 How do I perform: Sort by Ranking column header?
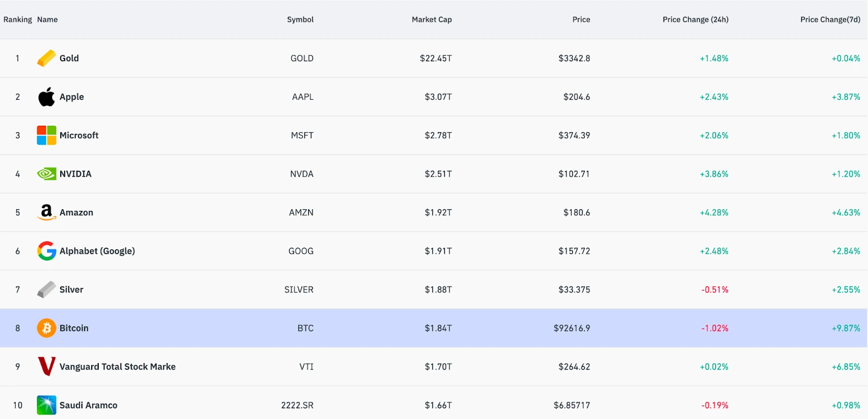pos(17,20)
